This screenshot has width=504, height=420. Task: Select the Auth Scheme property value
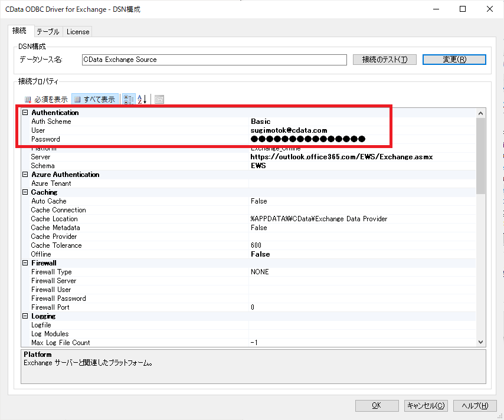(x=362, y=122)
